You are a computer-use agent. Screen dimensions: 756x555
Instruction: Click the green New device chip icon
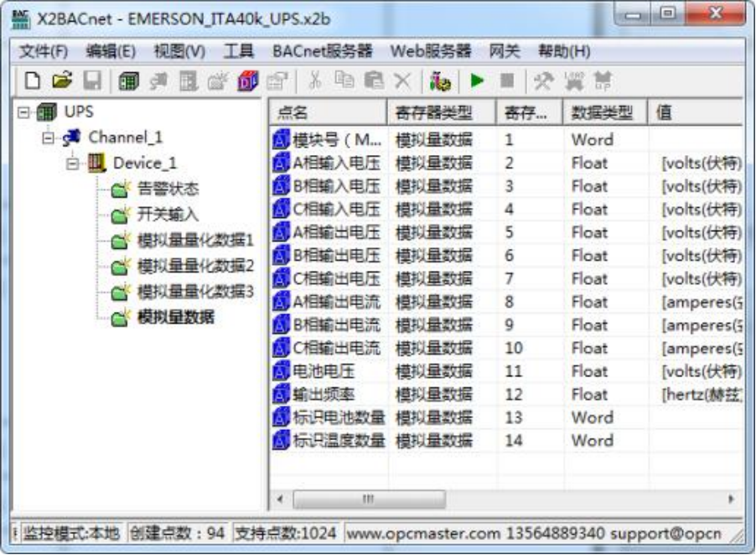128,81
